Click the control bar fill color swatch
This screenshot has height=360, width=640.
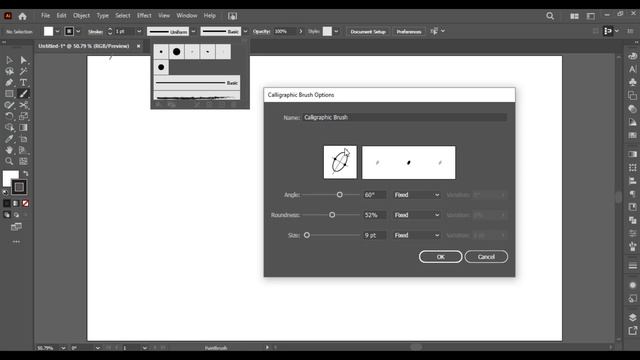pyautogui.click(x=49, y=31)
